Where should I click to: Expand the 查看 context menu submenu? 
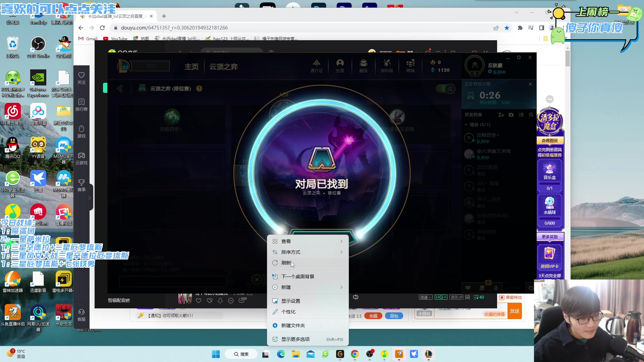tap(308, 241)
